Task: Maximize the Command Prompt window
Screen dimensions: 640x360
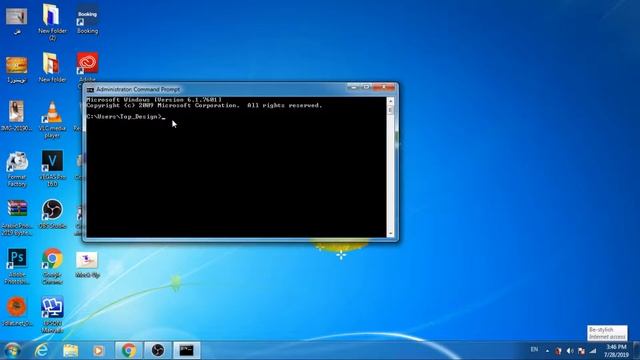Action: (366, 87)
